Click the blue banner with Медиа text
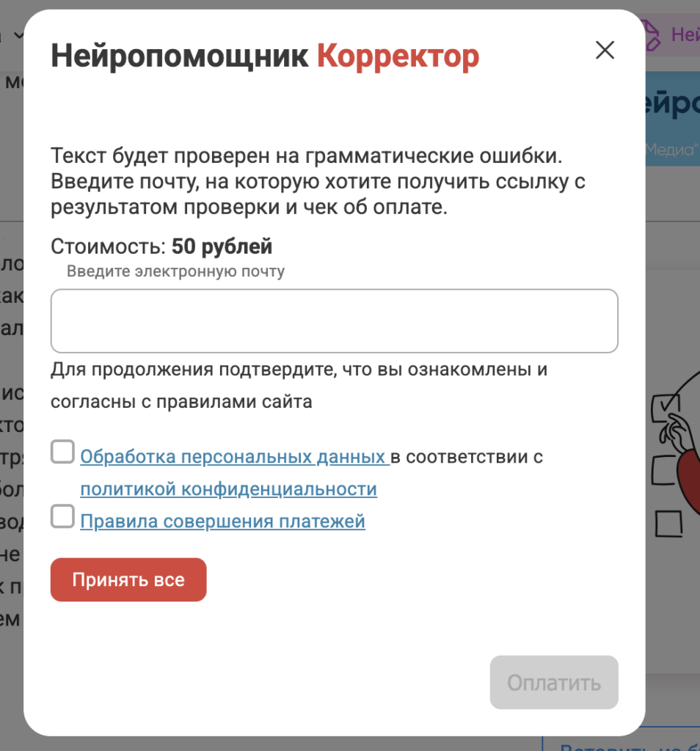700x751 pixels. [x=673, y=119]
